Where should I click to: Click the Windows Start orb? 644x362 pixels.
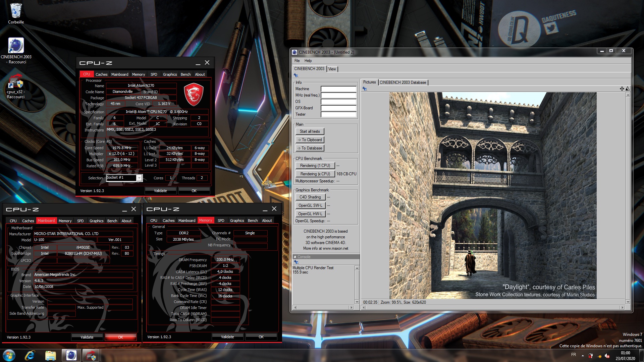click(x=9, y=355)
